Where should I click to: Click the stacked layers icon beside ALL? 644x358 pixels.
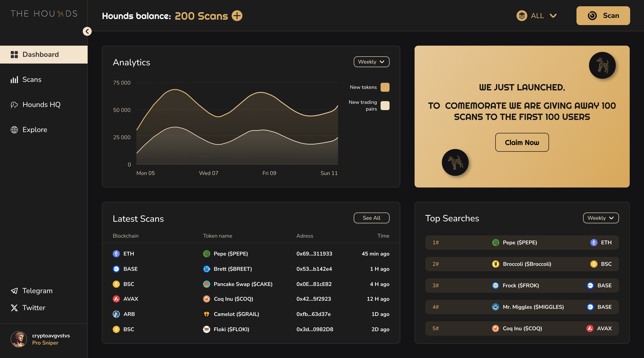[522, 16]
